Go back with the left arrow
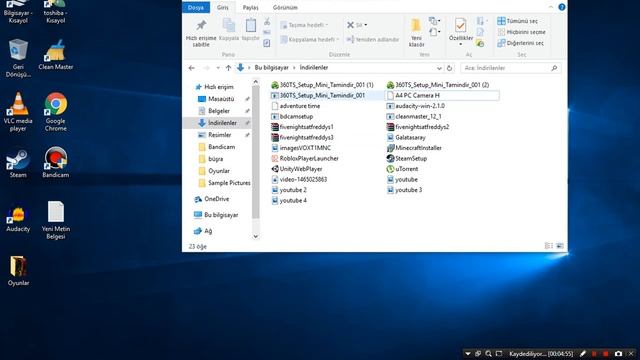The image size is (640, 360). click(192, 68)
